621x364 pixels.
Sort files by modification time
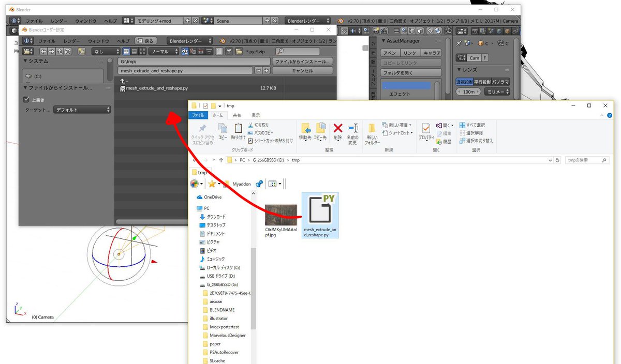pyautogui.click(x=202, y=51)
